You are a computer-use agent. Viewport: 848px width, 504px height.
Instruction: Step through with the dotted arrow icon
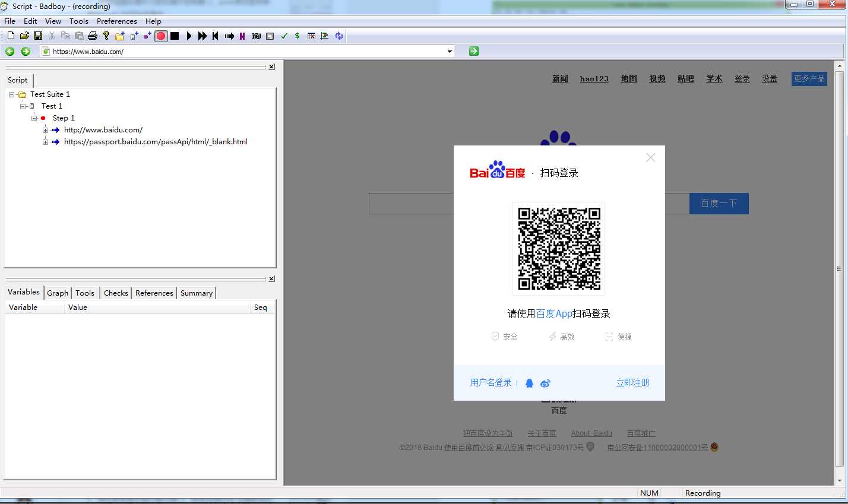229,36
